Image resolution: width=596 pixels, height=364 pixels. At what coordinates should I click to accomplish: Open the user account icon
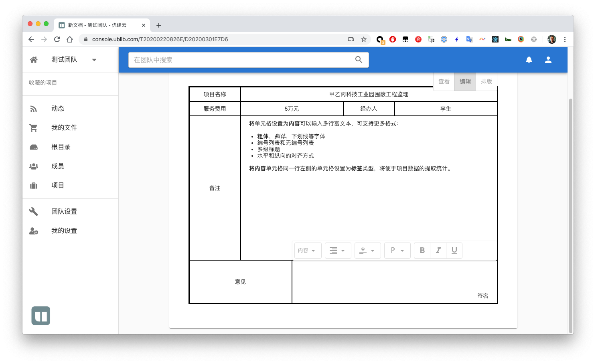click(x=548, y=60)
